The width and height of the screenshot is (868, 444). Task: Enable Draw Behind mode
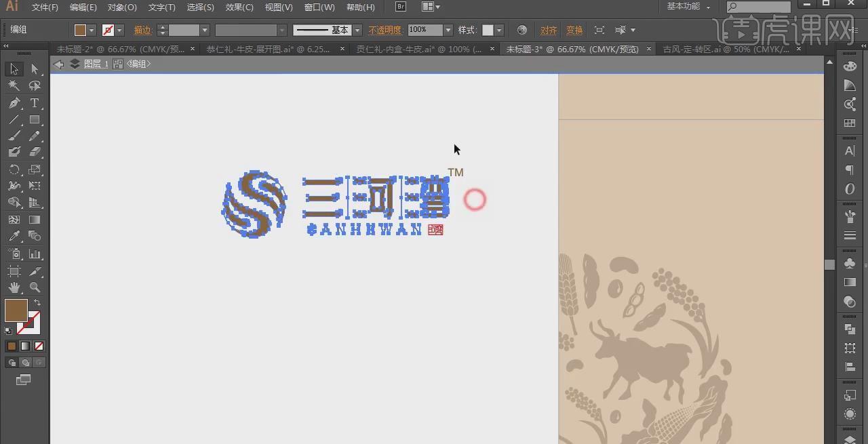(x=25, y=363)
